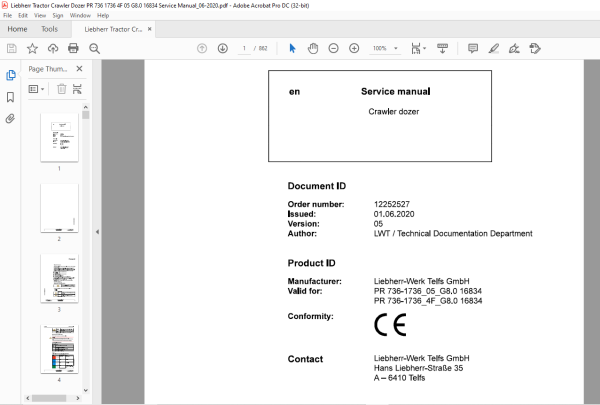Click the Send file share icon
The image size is (600, 405).
pos(535,48)
